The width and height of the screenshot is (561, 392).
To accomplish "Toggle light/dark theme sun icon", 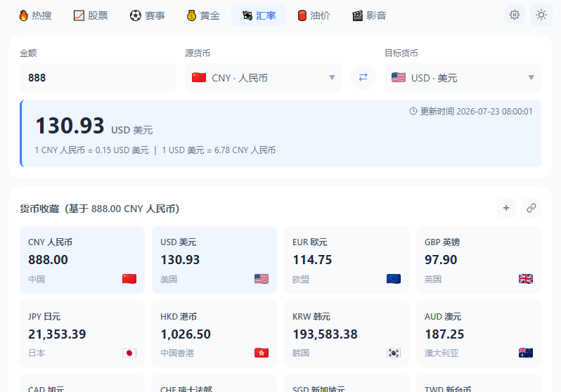I will (541, 15).
